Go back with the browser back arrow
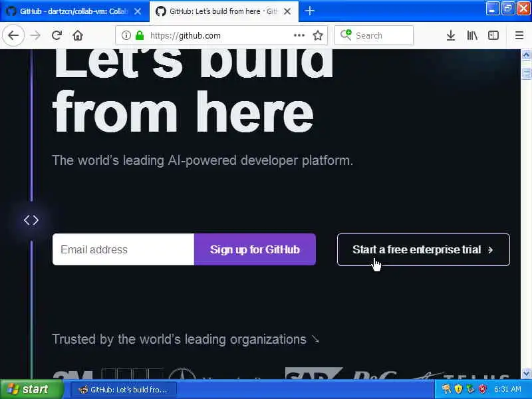 coord(13,35)
